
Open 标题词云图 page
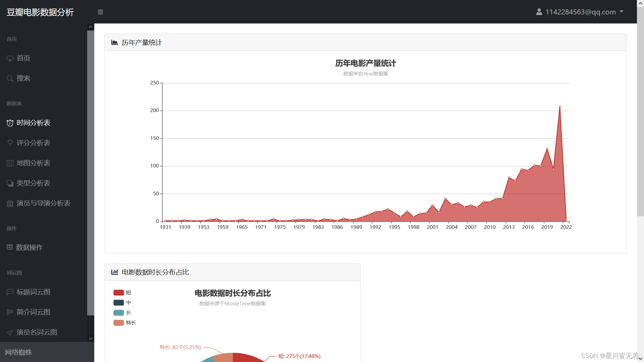pyautogui.click(x=44, y=292)
